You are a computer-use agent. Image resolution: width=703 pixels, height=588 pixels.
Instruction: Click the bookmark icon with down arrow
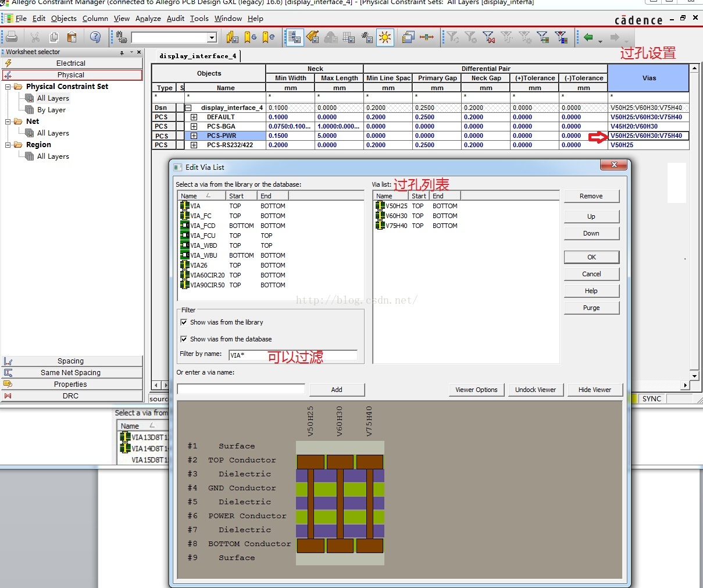(251, 37)
